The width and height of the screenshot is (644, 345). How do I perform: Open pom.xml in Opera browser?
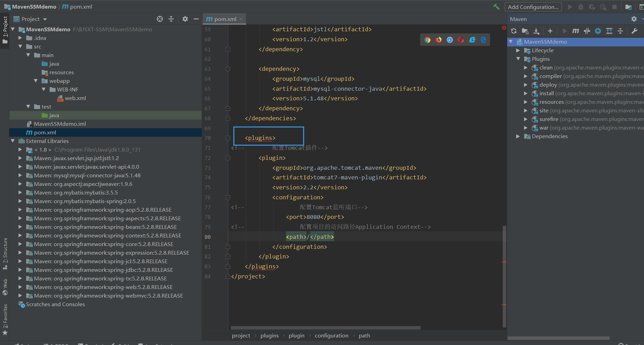click(x=461, y=40)
